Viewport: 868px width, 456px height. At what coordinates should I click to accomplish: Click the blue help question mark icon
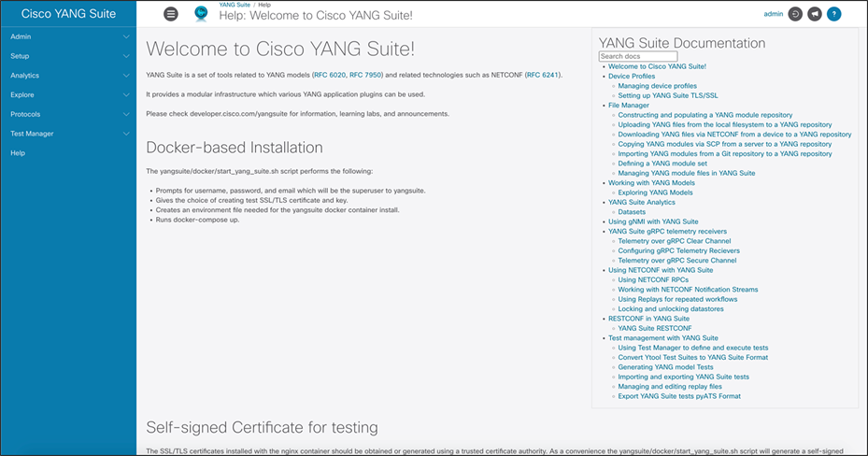pyautogui.click(x=833, y=14)
